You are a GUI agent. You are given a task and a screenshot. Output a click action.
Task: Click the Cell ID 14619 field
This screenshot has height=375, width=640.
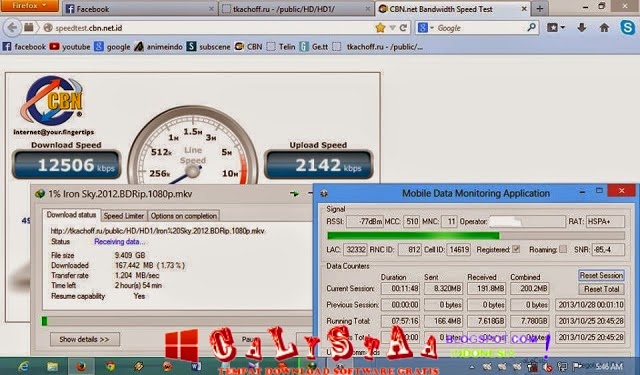pyautogui.click(x=458, y=249)
